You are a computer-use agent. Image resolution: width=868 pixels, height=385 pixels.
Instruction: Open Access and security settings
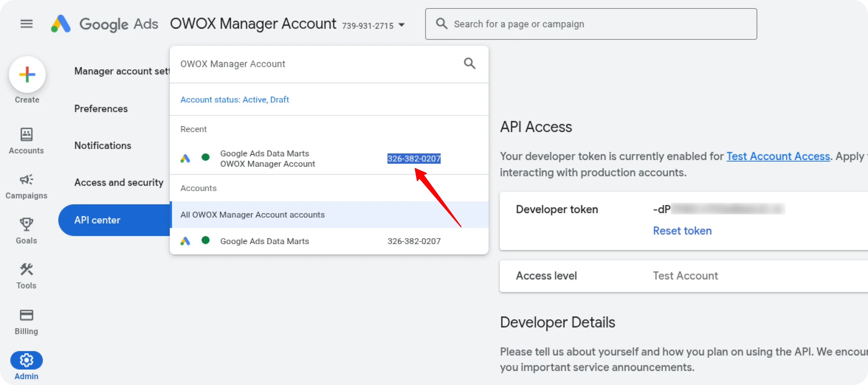119,182
